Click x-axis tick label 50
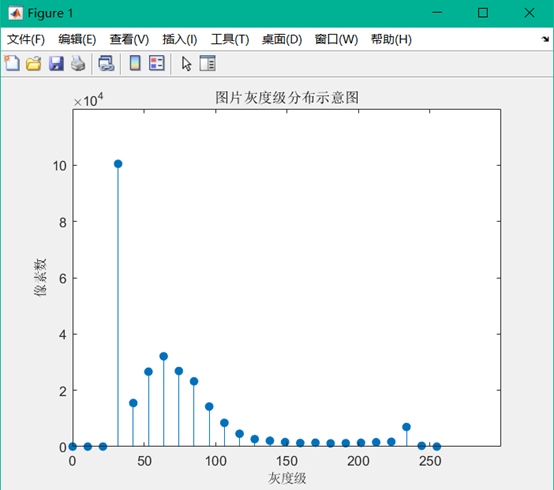 pos(144,461)
